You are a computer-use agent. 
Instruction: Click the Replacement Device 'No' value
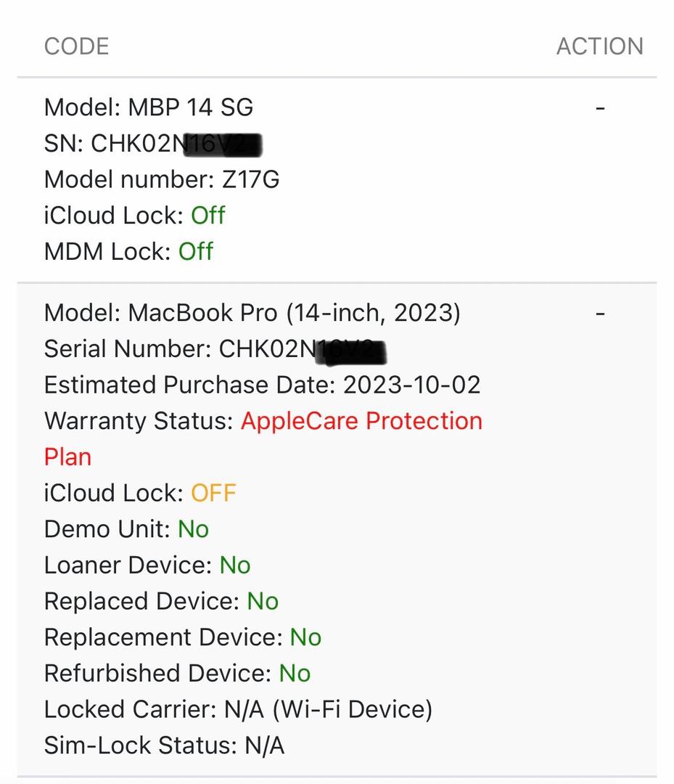point(305,637)
